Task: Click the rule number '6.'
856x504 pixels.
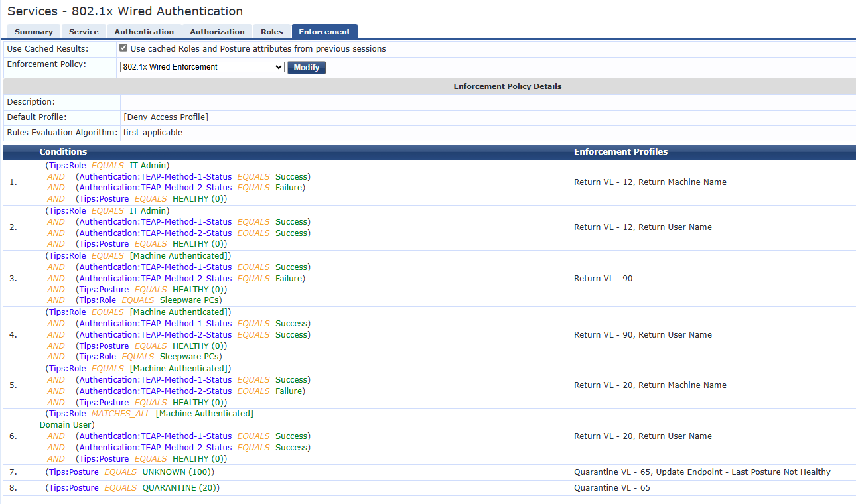Action: (x=13, y=436)
